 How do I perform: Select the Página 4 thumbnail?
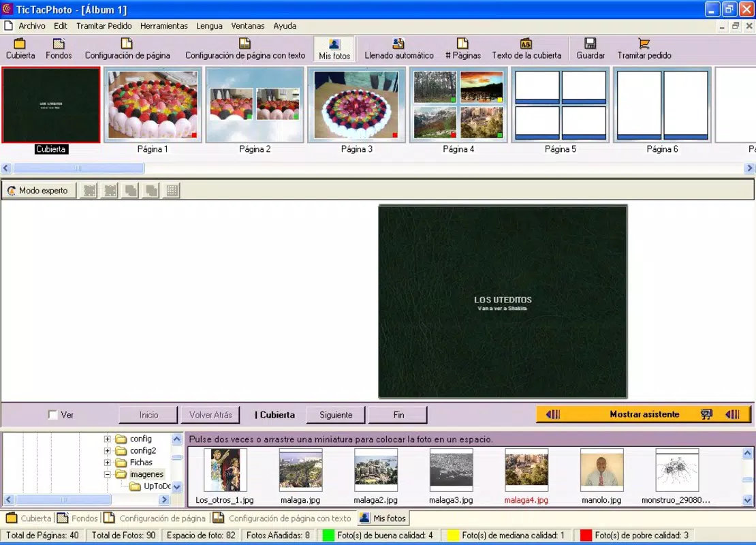(x=458, y=105)
